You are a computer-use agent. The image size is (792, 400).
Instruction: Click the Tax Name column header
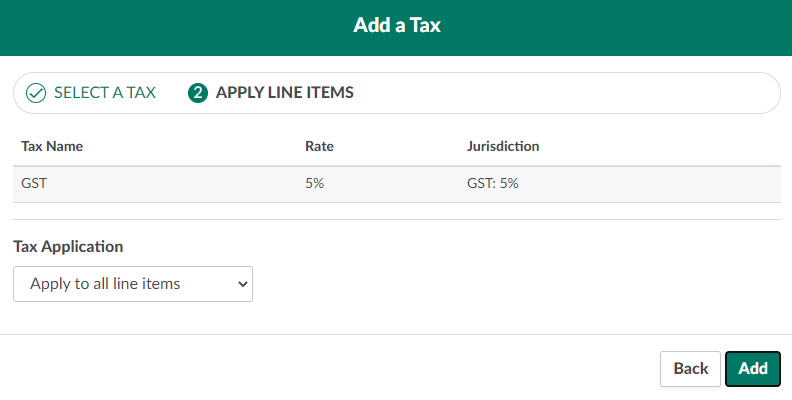click(x=52, y=146)
